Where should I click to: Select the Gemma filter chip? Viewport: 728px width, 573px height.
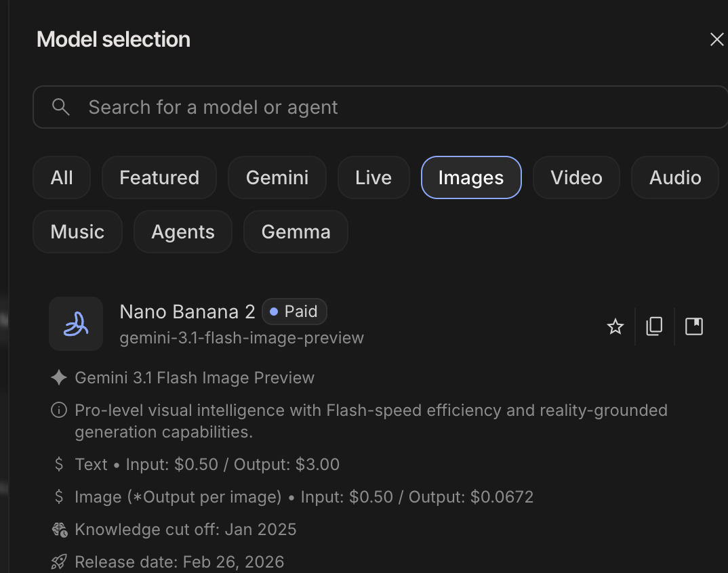[296, 232]
